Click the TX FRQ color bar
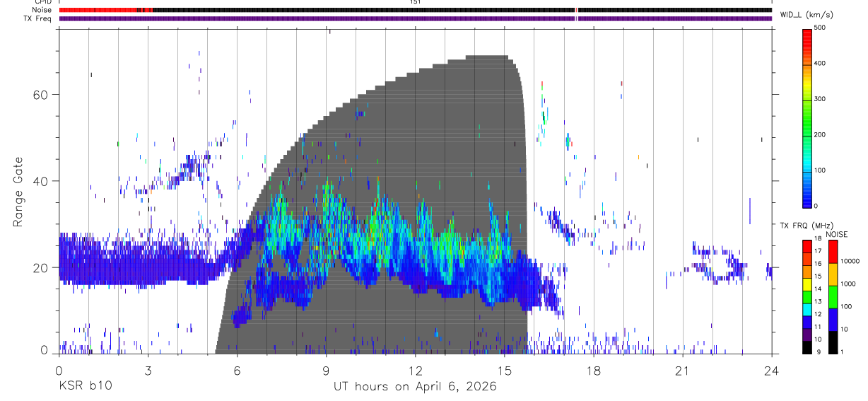868x401 pixels. coord(807,297)
